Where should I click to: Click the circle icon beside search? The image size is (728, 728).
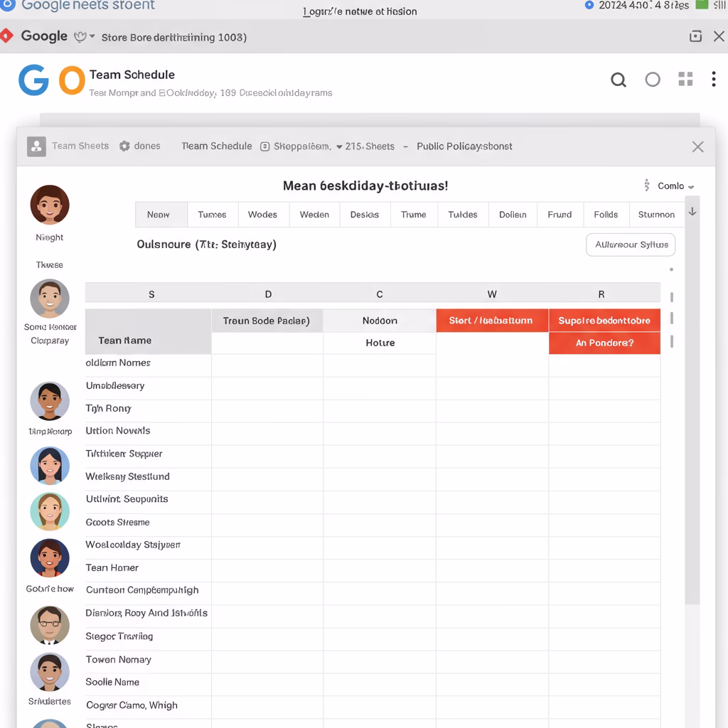click(653, 80)
